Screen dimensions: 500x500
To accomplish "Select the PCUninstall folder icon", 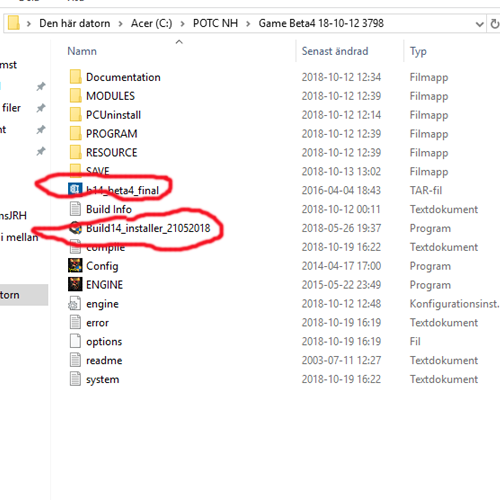I will [x=75, y=115].
